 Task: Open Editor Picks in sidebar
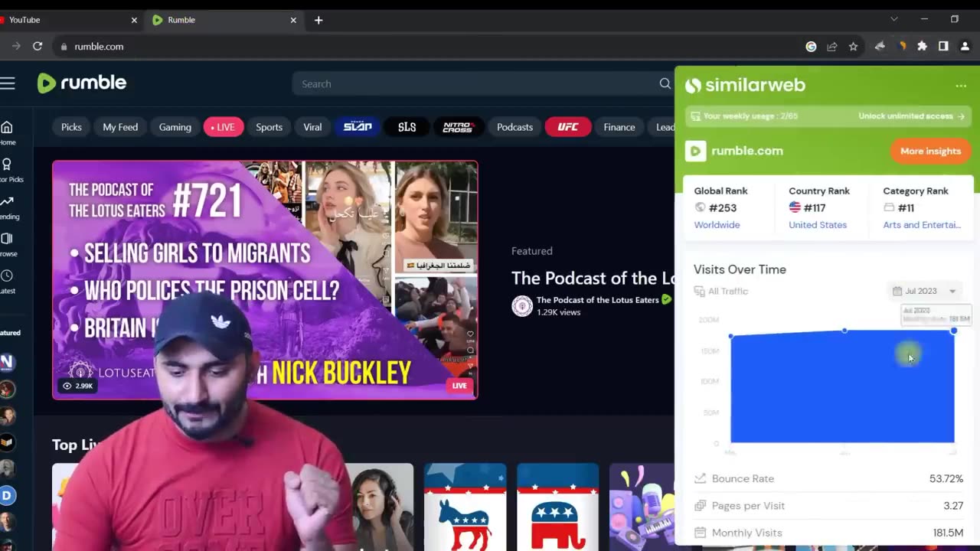[8, 170]
